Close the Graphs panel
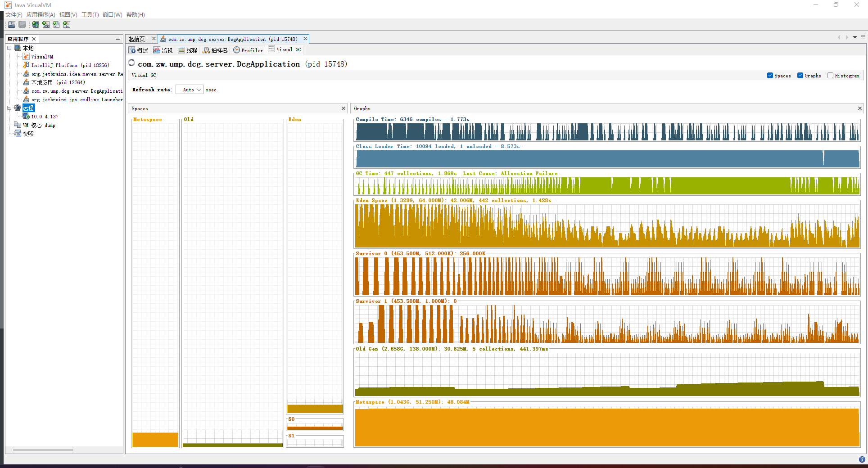868x468 pixels. 859,108
